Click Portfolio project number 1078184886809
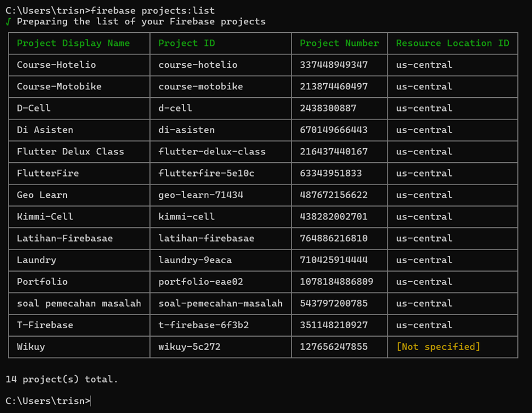532x413 pixels. 337,282
